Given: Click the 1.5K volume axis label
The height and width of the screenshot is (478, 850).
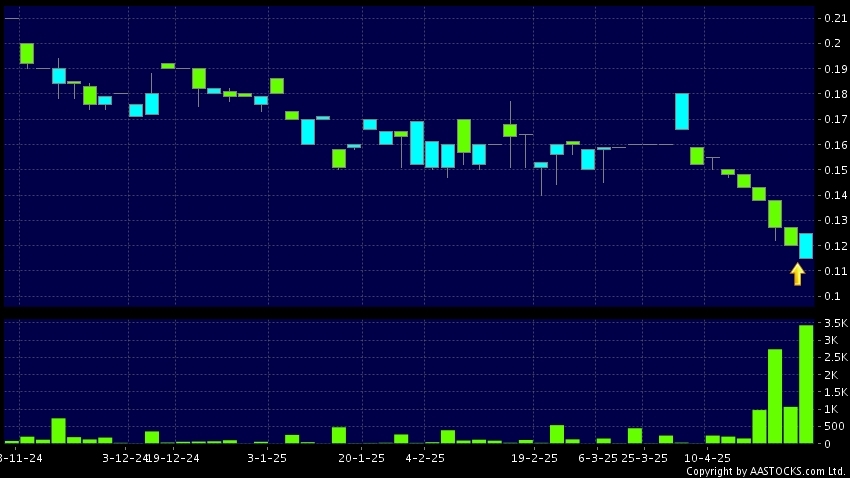Looking at the screenshot, I should (x=835, y=392).
